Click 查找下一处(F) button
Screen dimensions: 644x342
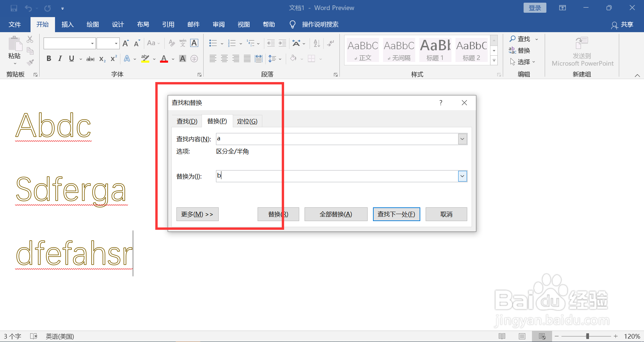click(396, 214)
